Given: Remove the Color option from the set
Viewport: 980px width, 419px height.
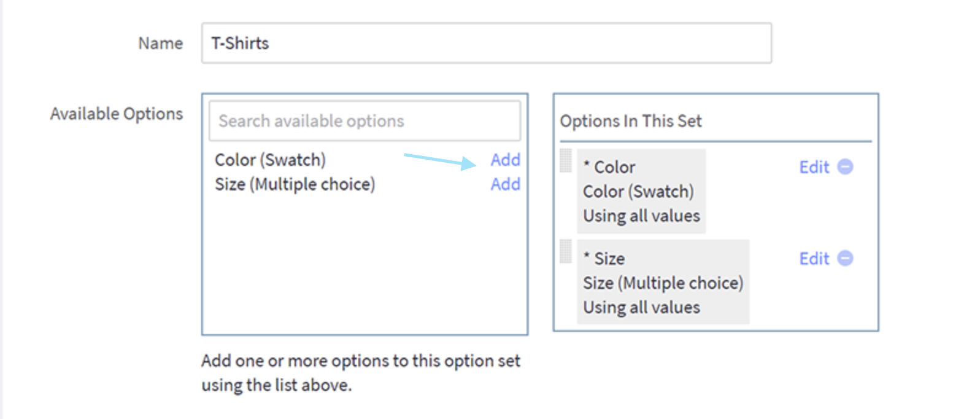Looking at the screenshot, I should [845, 167].
